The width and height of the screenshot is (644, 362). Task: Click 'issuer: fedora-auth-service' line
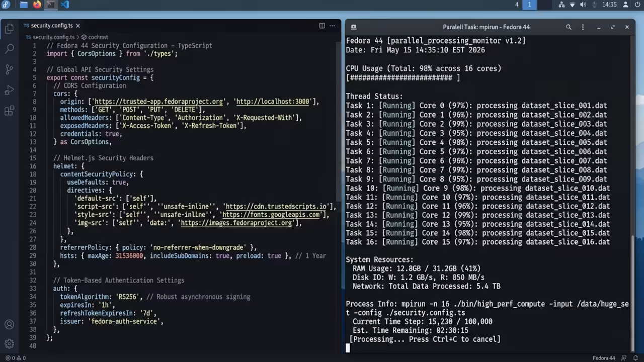click(x=112, y=321)
